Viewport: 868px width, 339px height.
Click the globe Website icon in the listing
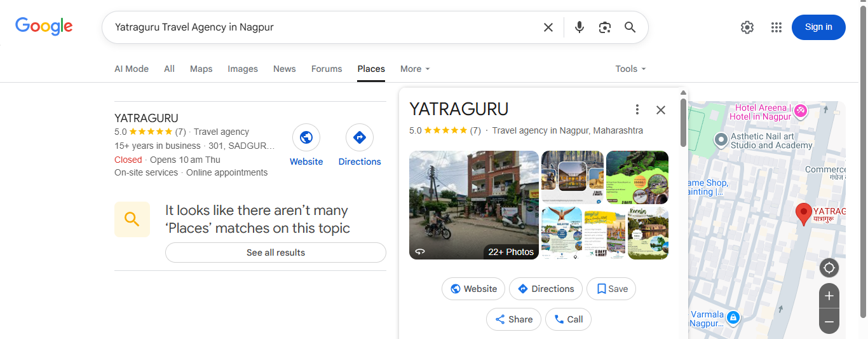click(x=306, y=137)
